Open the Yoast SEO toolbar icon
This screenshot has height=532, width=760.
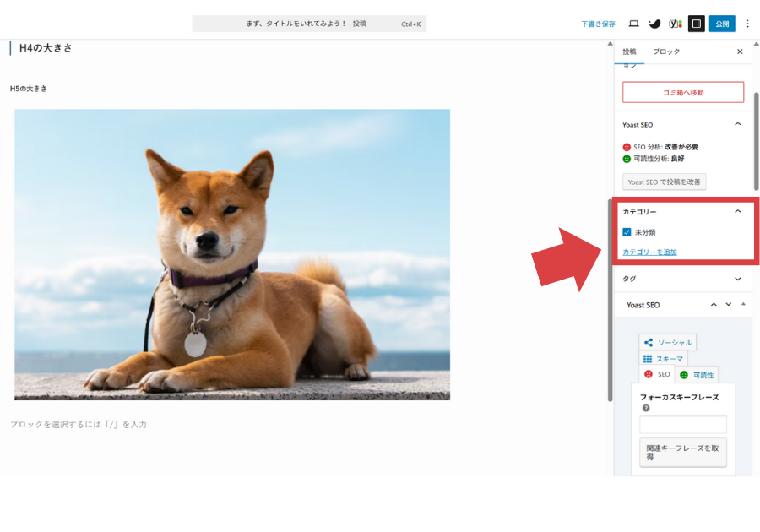pyautogui.click(x=675, y=24)
